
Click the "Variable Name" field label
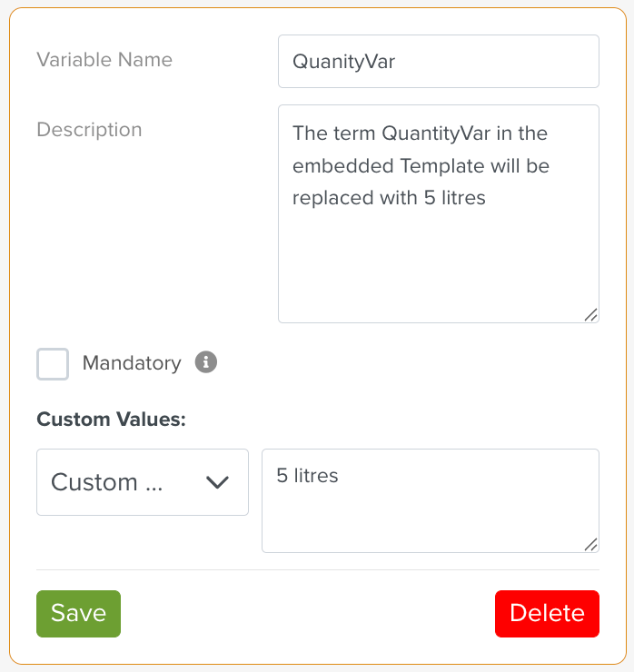104,60
